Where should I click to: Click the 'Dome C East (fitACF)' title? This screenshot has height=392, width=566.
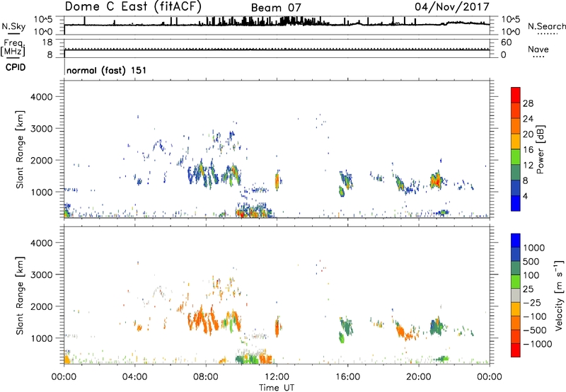pyautogui.click(x=133, y=6)
